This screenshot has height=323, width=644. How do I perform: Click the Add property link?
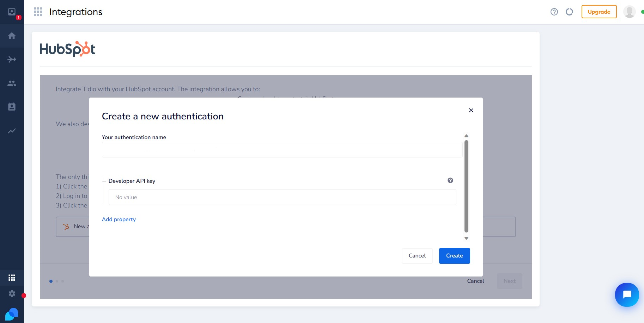point(119,219)
